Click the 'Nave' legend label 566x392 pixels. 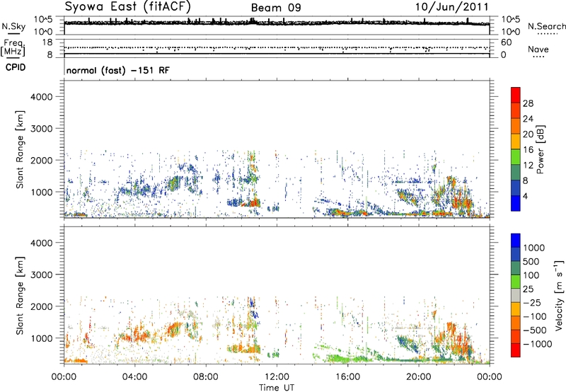[x=538, y=49]
